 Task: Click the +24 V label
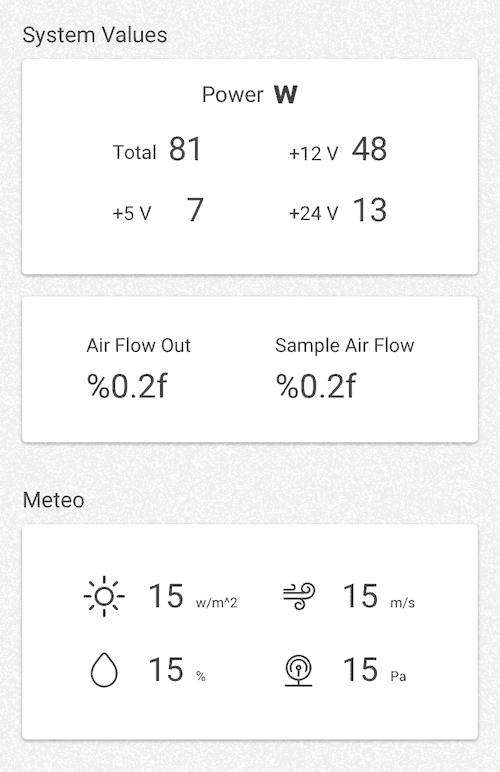tap(313, 214)
